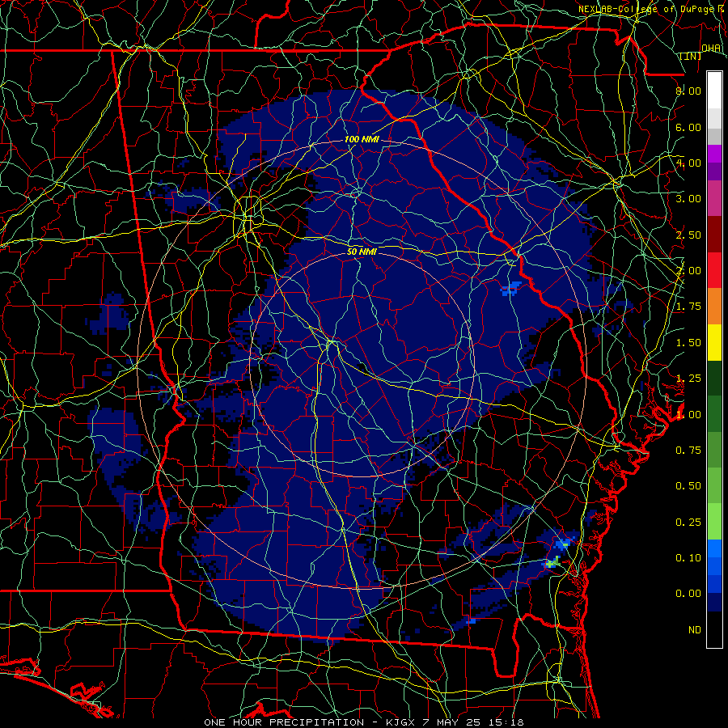Select the darkest green legend swatch
Image resolution: width=728 pixels, height=728 pixels.
click(x=714, y=379)
